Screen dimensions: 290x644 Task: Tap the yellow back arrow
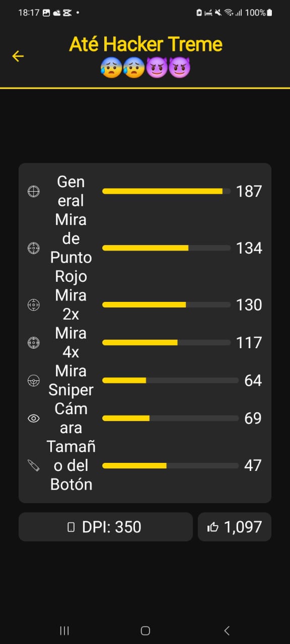point(18,56)
